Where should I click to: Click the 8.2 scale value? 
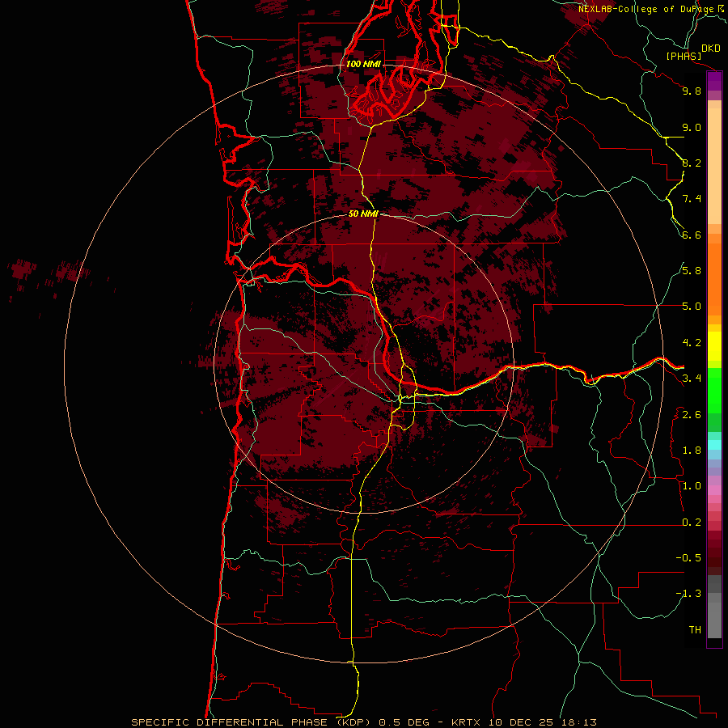click(x=692, y=163)
